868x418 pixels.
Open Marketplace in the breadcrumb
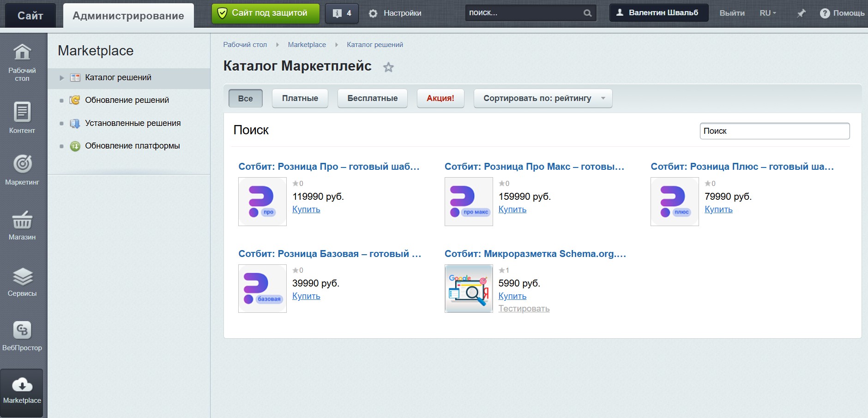coord(307,45)
